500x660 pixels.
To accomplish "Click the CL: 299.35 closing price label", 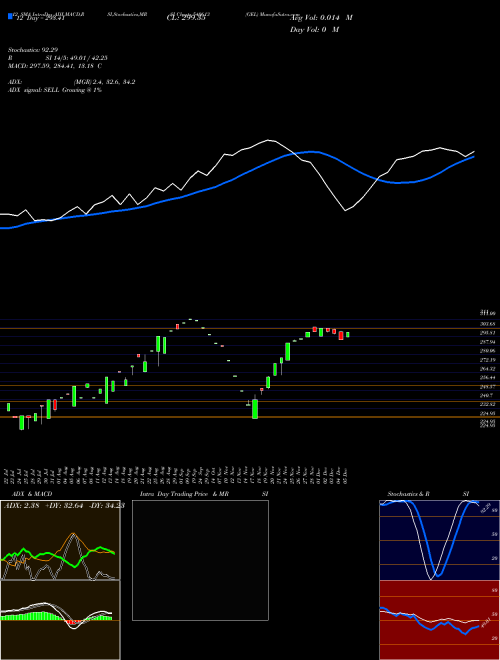I will pyautogui.click(x=186, y=18).
